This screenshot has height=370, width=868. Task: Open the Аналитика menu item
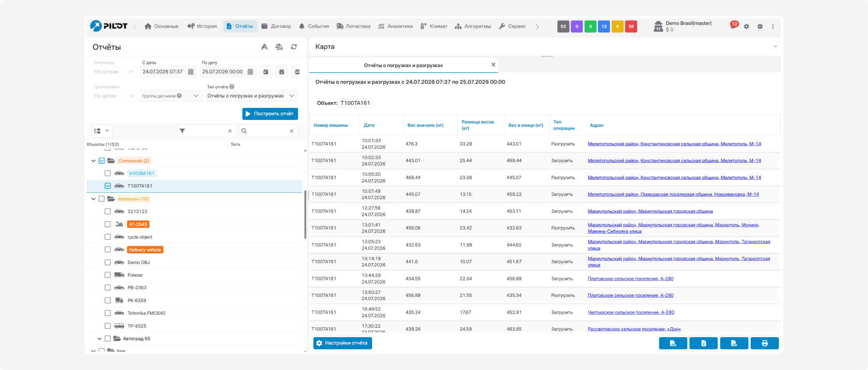coord(395,26)
